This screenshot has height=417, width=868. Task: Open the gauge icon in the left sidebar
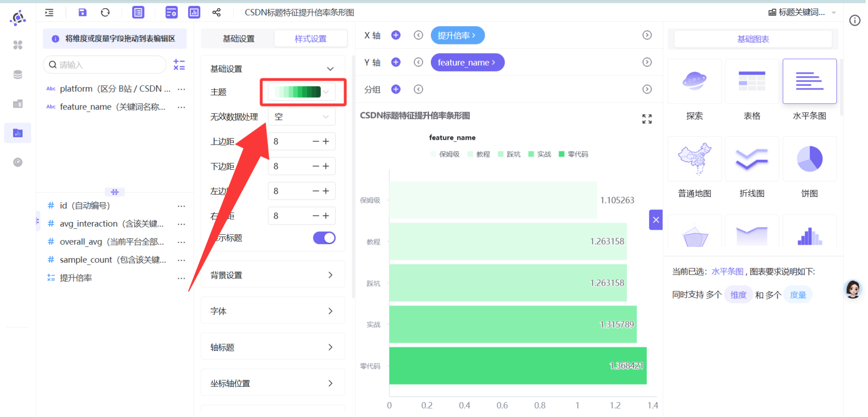tap(18, 162)
